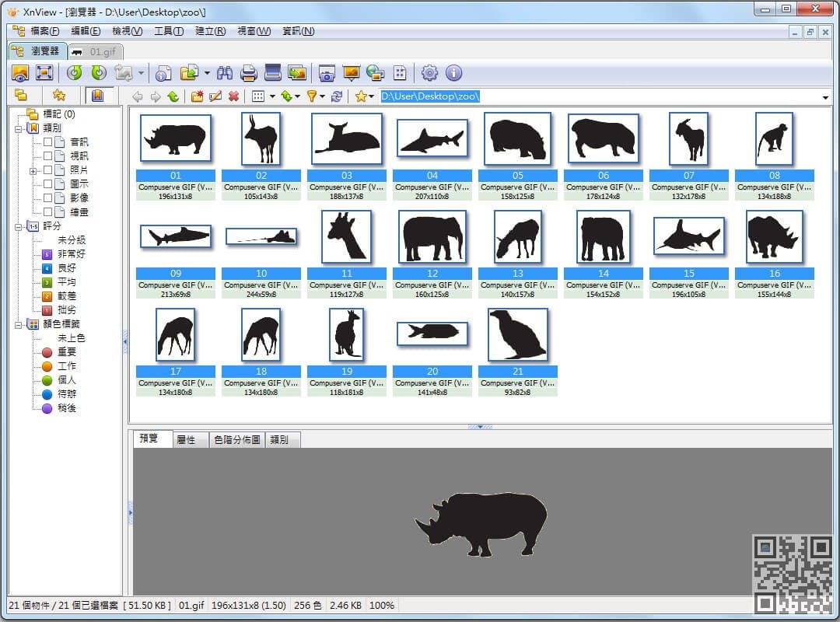Open the camera screen capture tool
Viewport: 840px width, 622px height.
327,73
